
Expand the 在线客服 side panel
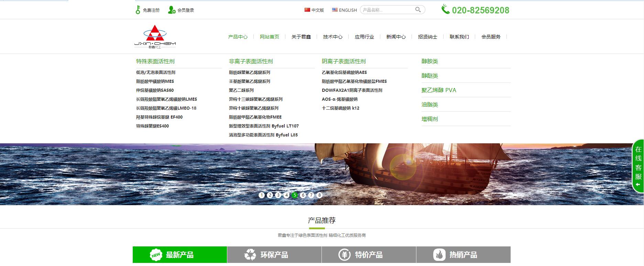tap(638, 167)
